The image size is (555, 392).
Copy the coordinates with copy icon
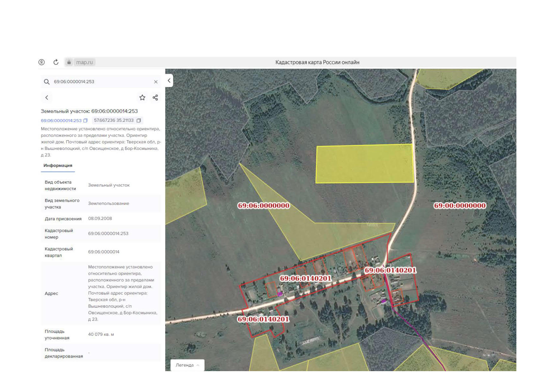pyautogui.click(x=139, y=120)
